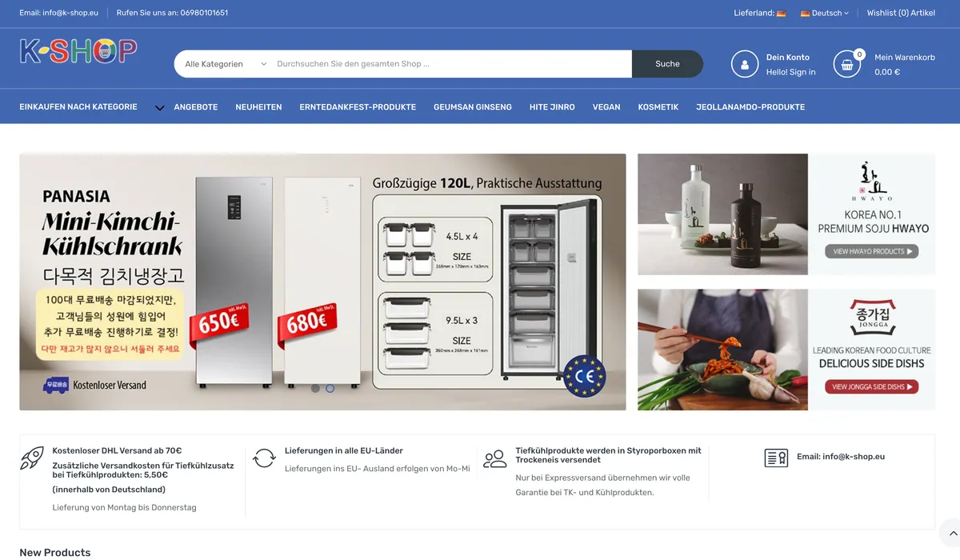Select the first banner slide dot
This screenshot has width=960, height=560.
coord(315,389)
